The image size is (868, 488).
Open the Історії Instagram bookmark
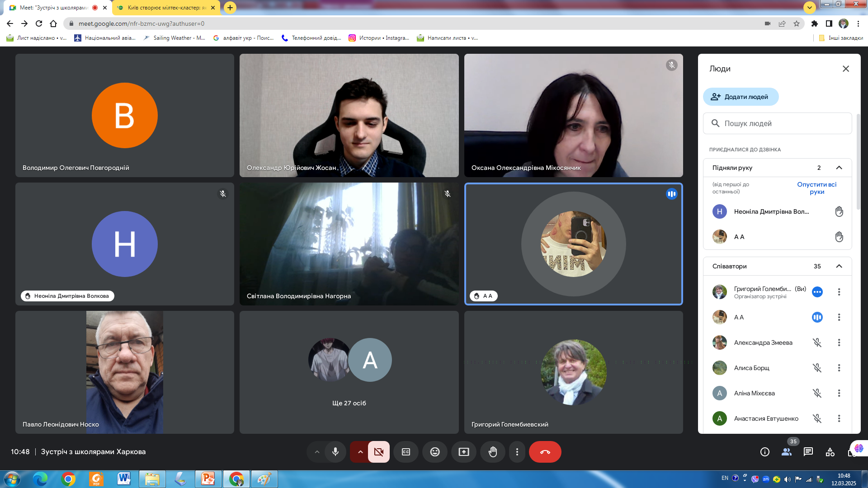point(379,38)
